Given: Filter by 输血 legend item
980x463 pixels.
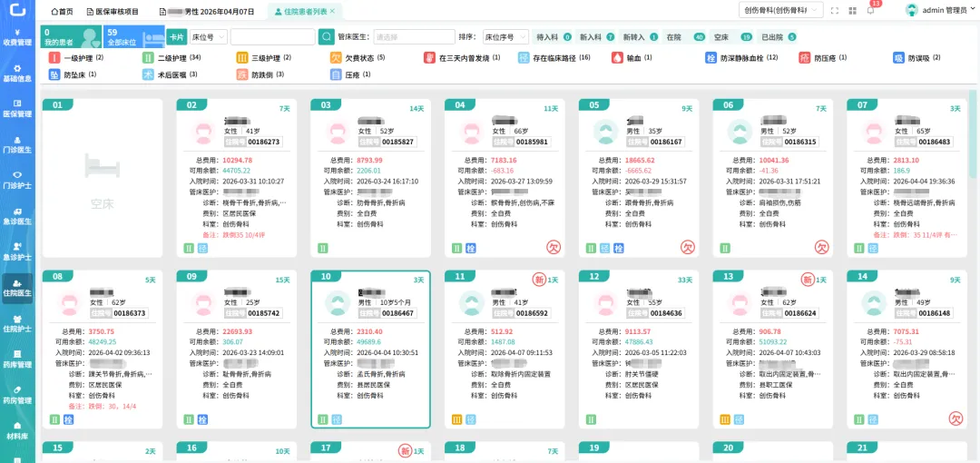Looking at the screenshot, I should tap(632, 57).
